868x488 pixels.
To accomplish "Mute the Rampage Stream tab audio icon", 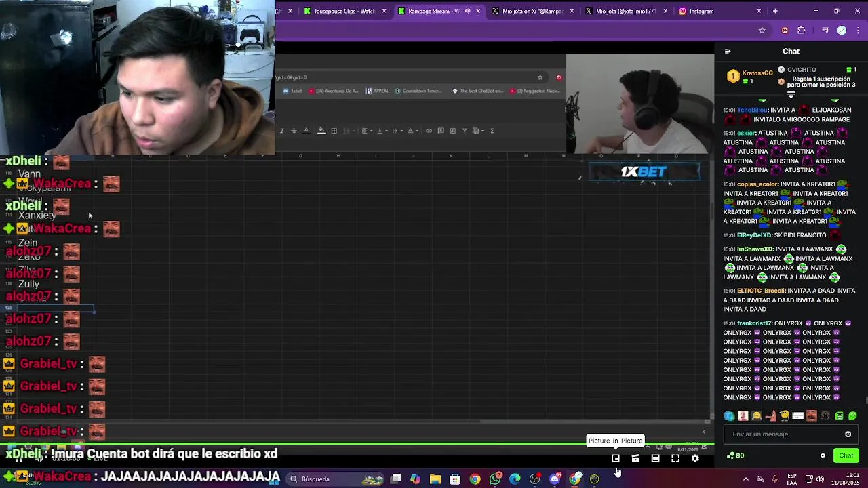I will click(x=467, y=11).
